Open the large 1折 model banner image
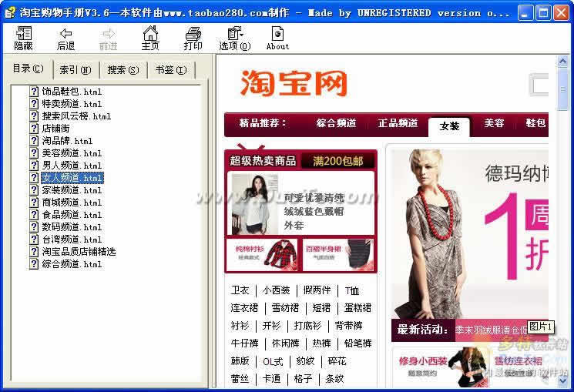This screenshot has width=574, height=392. point(470,234)
